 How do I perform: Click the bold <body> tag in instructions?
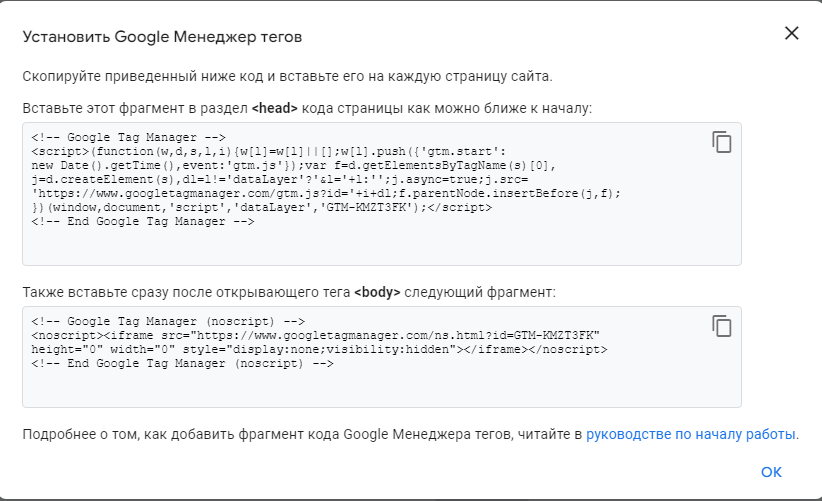[x=377, y=292]
